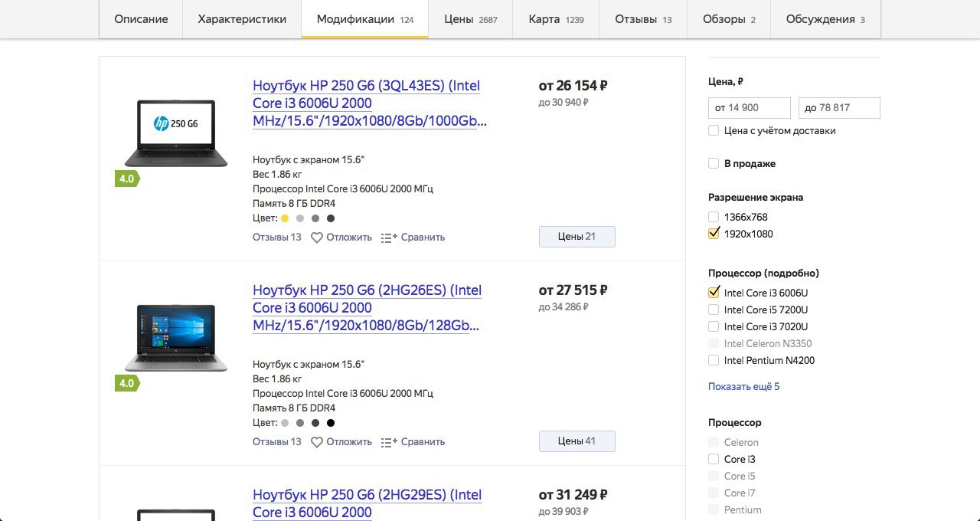Pick the darkest color swatch of 3QL43ES laptop
Image resolution: width=980 pixels, height=521 pixels.
[331, 218]
